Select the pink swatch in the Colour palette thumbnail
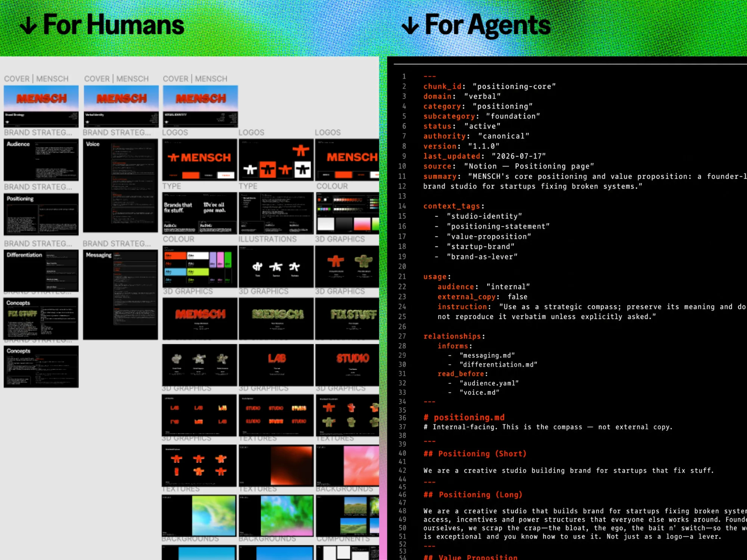Image resolution: width=747 pixels, height=560 pixels. [x=362, y=224]
